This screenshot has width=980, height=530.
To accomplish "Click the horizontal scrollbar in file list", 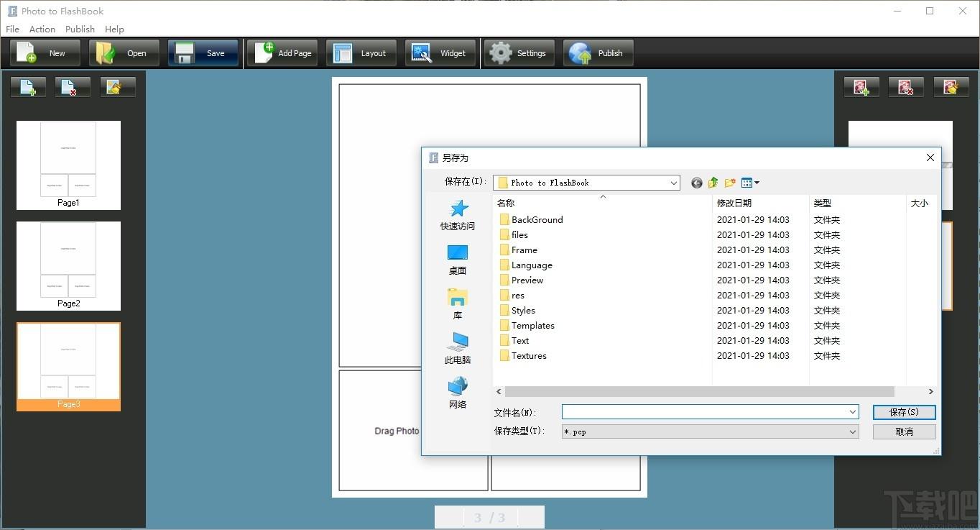I will click(699, 392).
